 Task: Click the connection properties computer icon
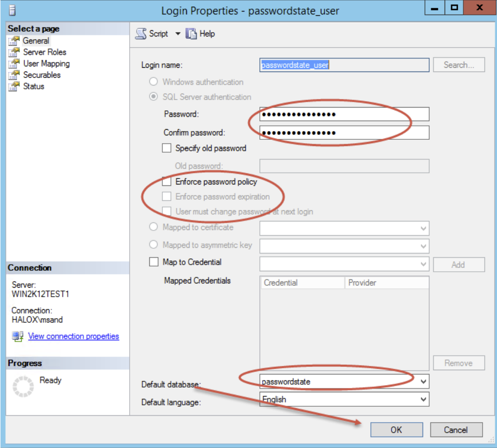click(x=18, y=337)
